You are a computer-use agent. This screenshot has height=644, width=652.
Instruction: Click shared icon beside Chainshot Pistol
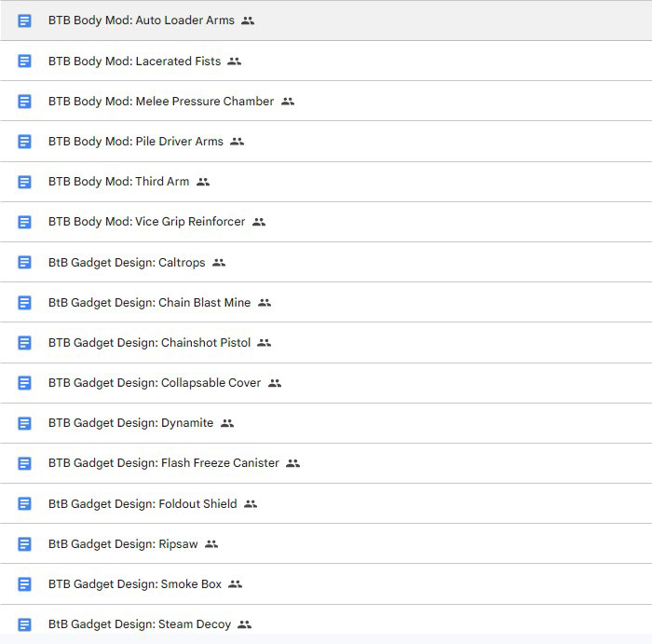[264, 343]
